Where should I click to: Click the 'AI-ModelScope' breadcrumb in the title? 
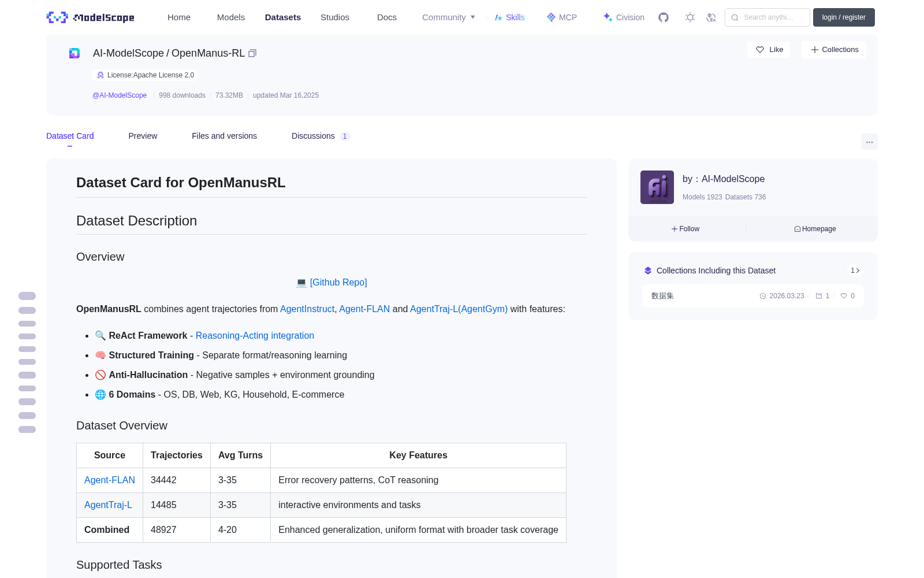pos(128,53)
